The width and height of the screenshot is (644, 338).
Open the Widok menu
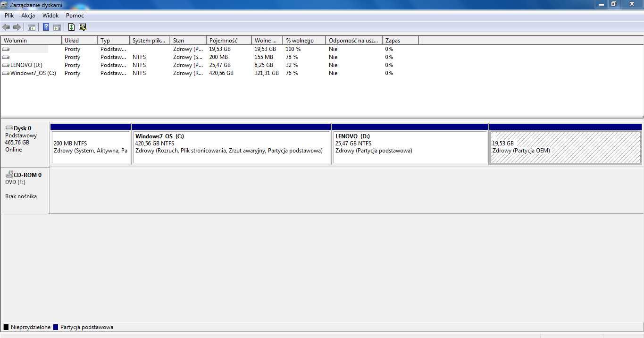50,16
